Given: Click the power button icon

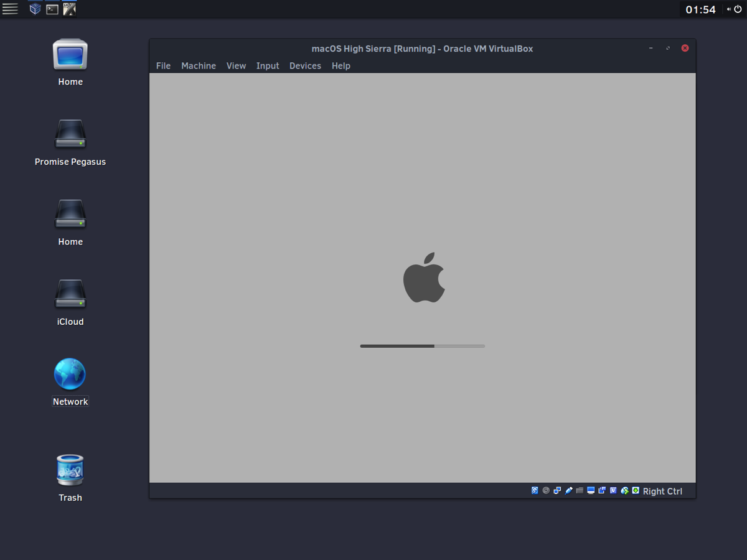Looking at the screenshot, I should [x=738, y=9].
